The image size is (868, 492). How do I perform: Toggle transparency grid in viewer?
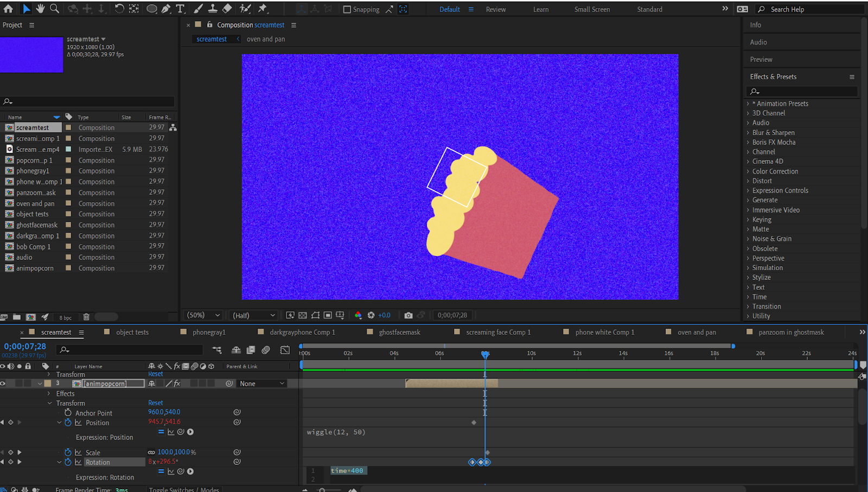[303, 315]
